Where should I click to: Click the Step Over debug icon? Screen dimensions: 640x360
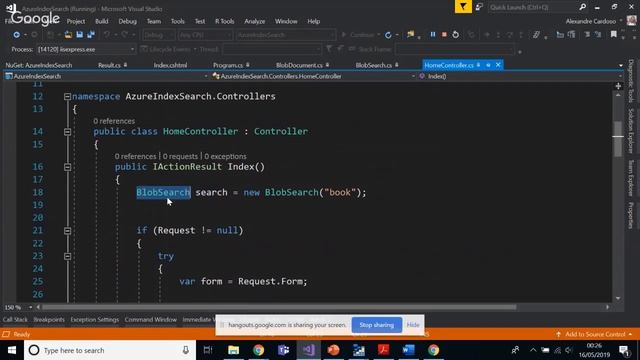coord(509,35)
